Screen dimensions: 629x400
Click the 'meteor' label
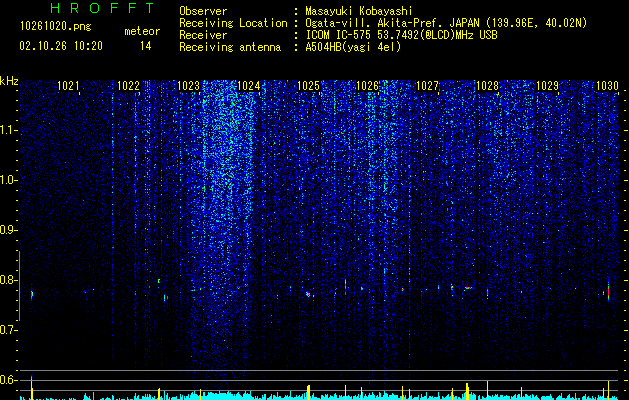[x=142, y=31]
